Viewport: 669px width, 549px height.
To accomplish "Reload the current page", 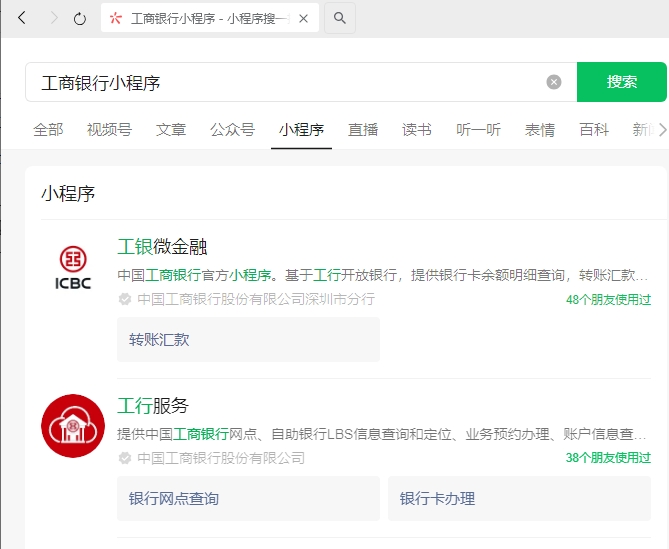I will (x=80, y=19).
